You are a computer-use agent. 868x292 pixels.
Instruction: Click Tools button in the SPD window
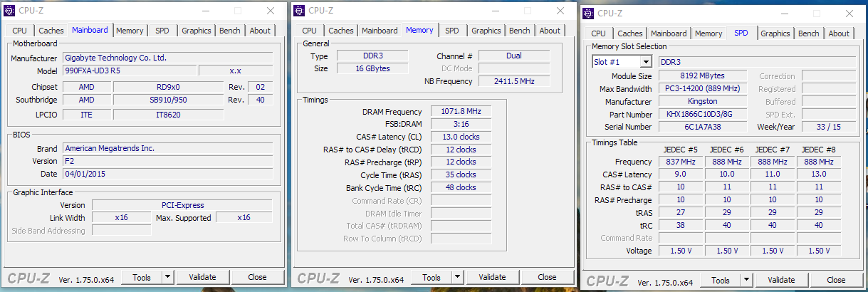pos(721,280)
